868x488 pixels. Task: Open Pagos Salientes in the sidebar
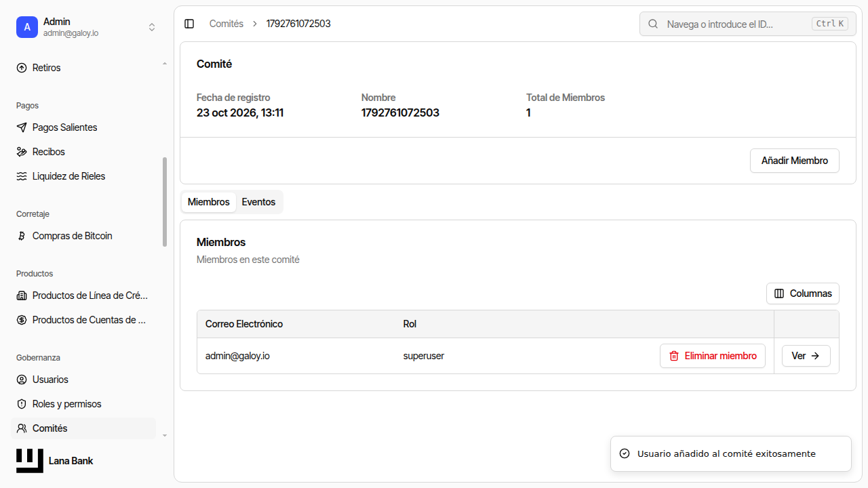click(x=83, y=127)
